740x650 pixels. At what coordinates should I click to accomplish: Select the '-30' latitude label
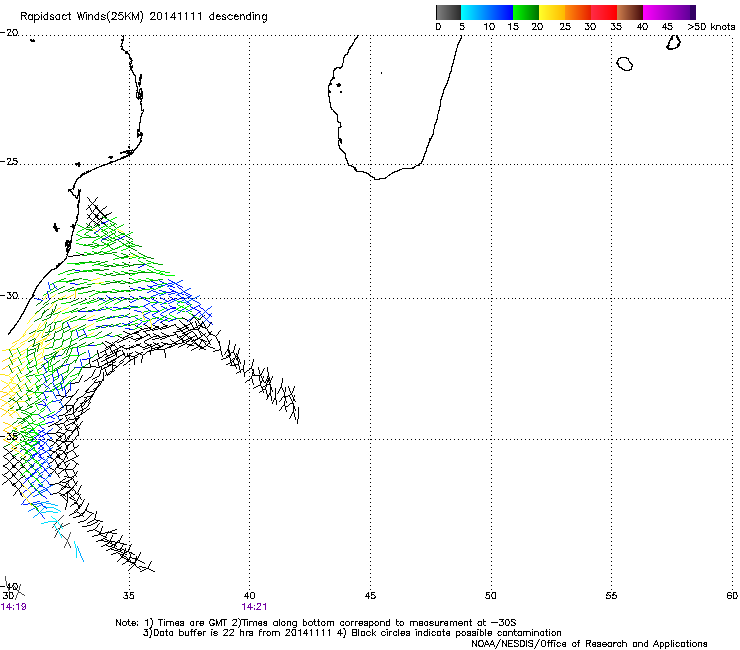pyautogui.click(x=9, y=295)
